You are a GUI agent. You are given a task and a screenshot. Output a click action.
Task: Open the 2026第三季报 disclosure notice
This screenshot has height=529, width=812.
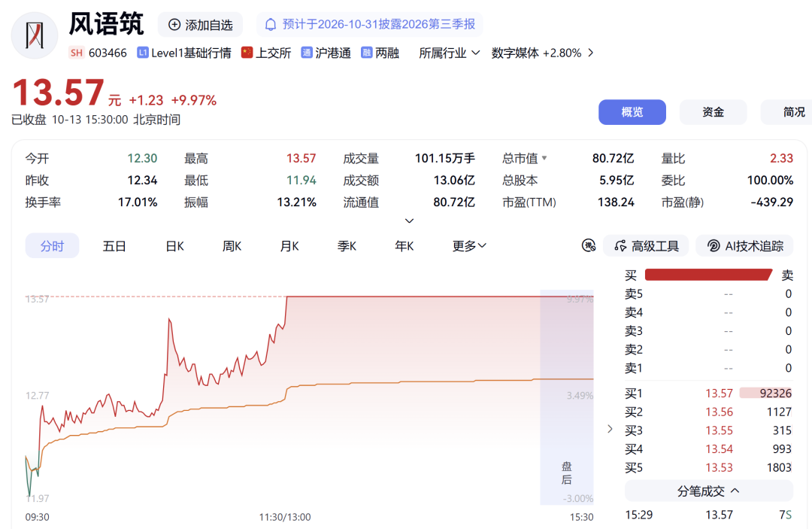coord(370,24)
